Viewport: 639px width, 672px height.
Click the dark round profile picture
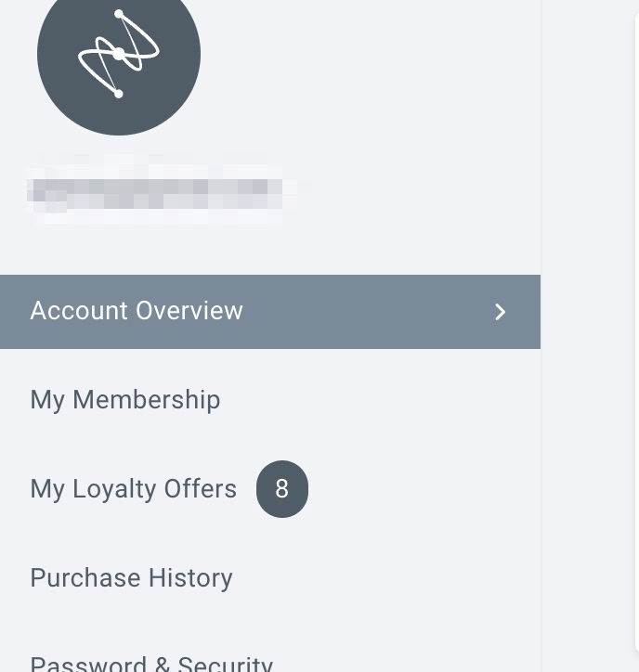pos(119,56)
